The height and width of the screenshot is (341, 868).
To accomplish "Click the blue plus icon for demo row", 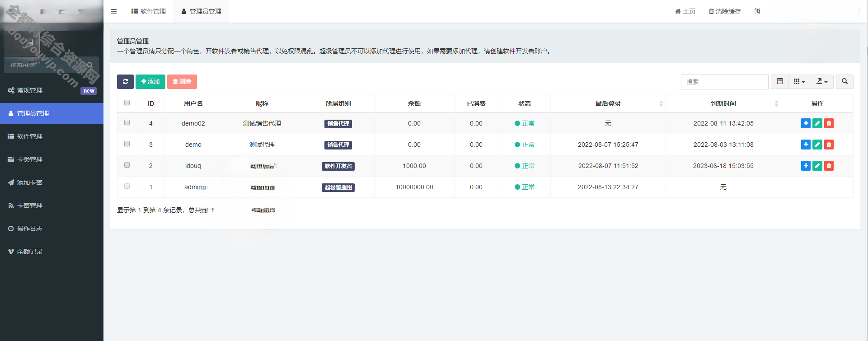I will 806,145.
